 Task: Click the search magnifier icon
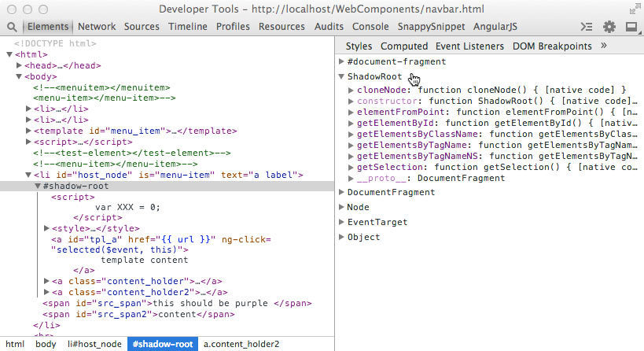tap(12, 27)
